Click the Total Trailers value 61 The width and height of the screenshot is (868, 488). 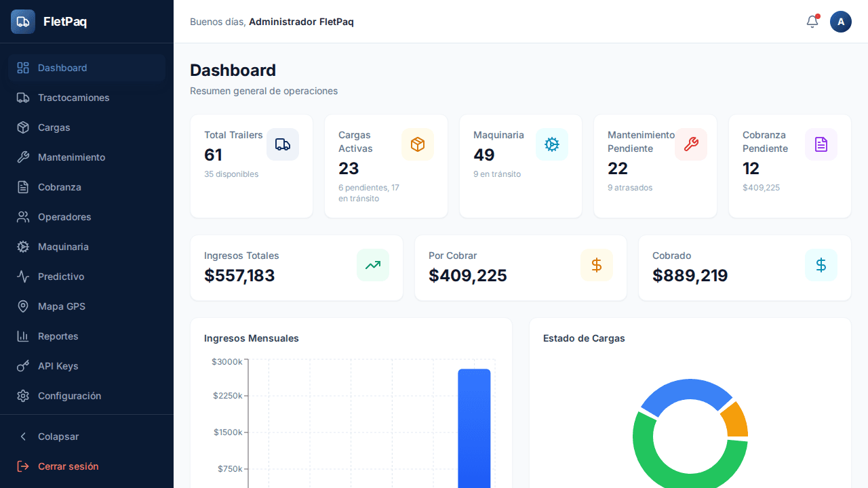click(213, 155)
